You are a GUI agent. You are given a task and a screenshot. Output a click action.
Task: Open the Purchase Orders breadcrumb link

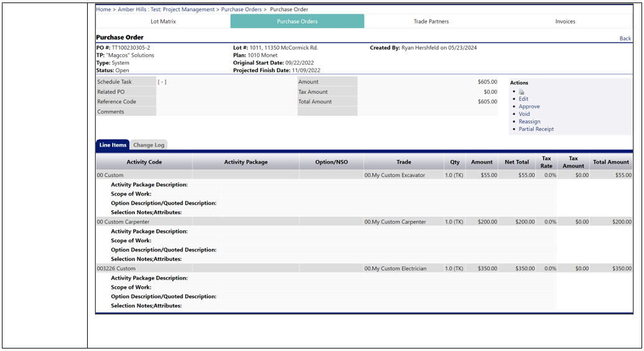point(241,9)
